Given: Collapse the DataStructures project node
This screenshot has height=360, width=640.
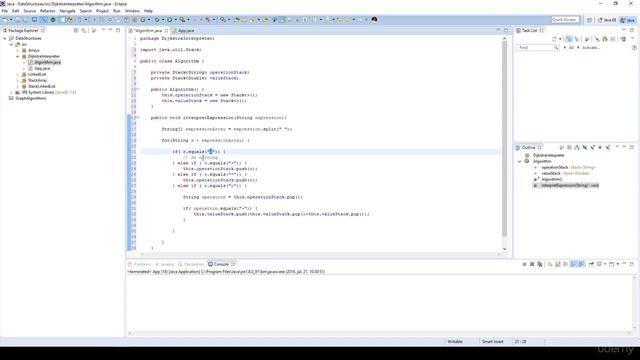Looking at the screenshot, I should (x=5, y=38).
